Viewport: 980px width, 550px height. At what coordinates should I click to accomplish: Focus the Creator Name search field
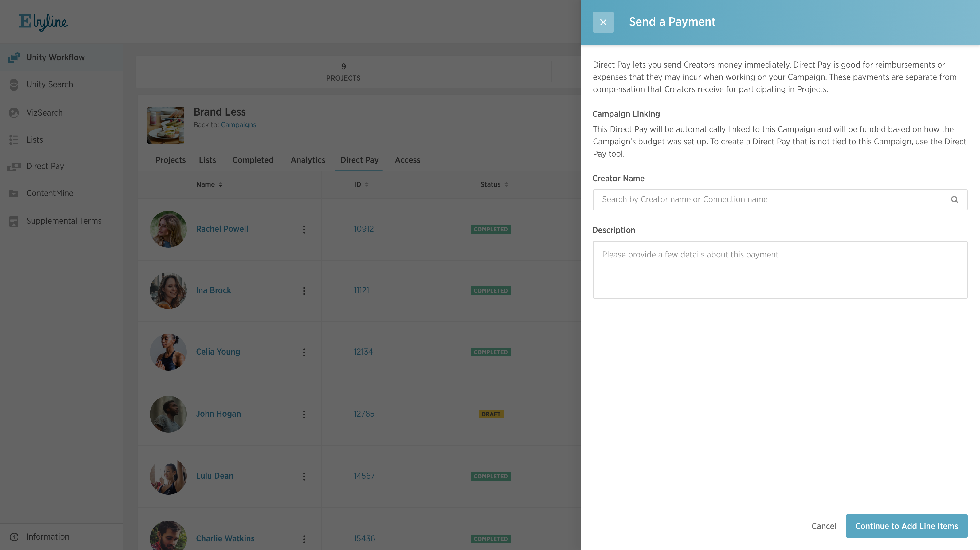pos(780,199)
